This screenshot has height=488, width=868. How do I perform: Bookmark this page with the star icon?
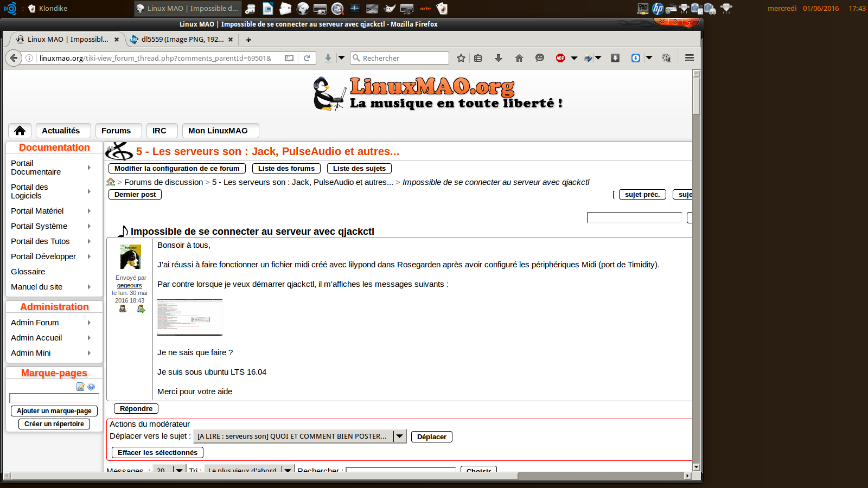(x=461, y=58)
